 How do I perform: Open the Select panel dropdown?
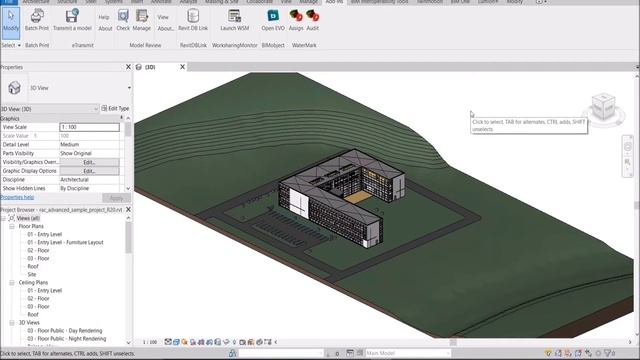(x=11, y=45)
